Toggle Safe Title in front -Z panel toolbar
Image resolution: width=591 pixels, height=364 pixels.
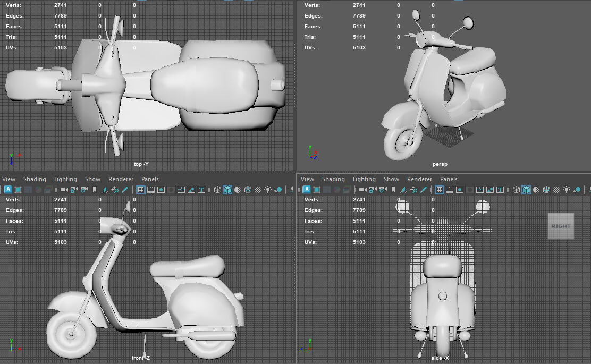[x=201, y=190]
